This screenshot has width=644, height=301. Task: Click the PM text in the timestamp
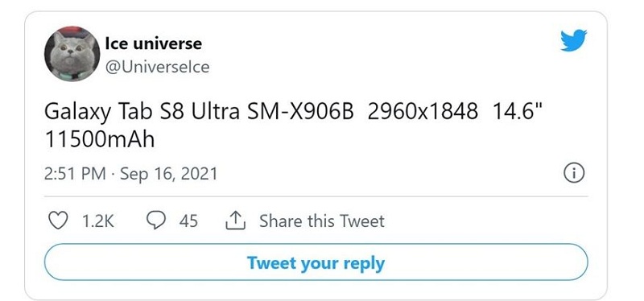coord(93,174)
